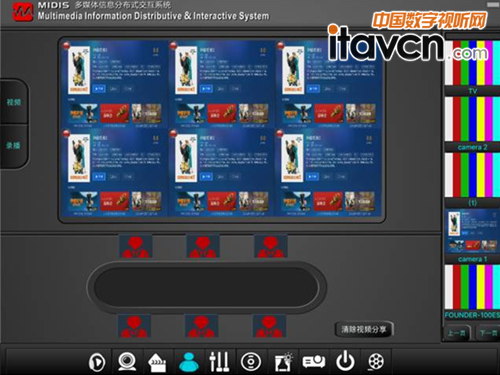Select the disc icon in bottom toolbar

(251, 362)
